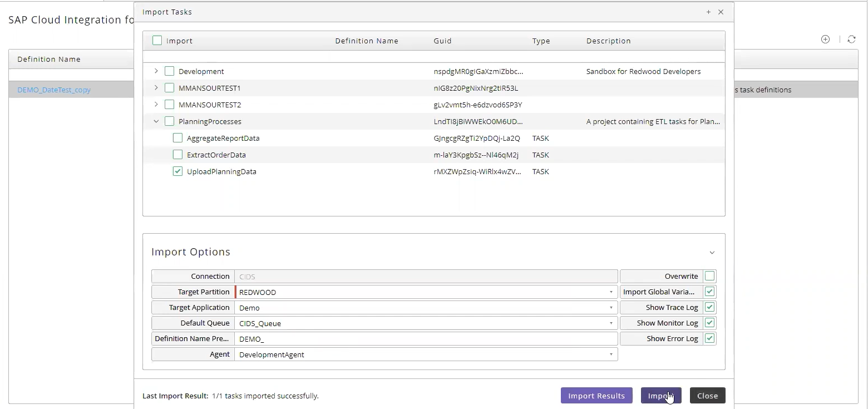Click Definition Name header in background table

click(x=49, y=59)
